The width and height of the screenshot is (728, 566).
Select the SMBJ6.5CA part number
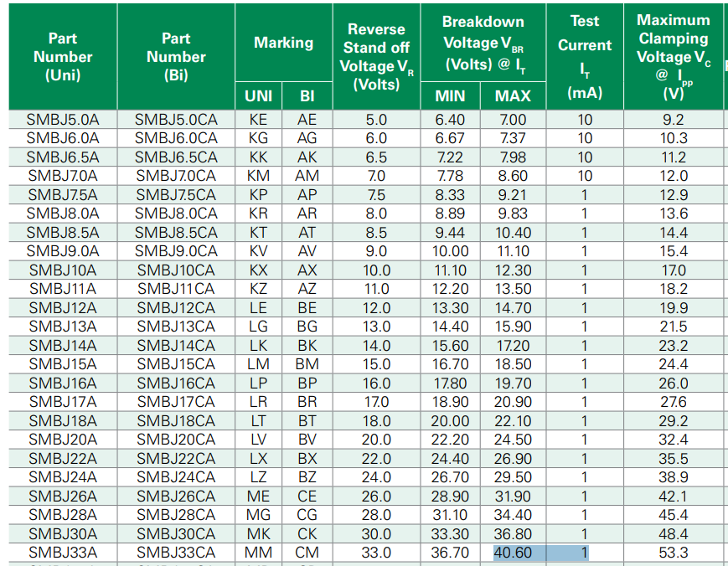176,157
